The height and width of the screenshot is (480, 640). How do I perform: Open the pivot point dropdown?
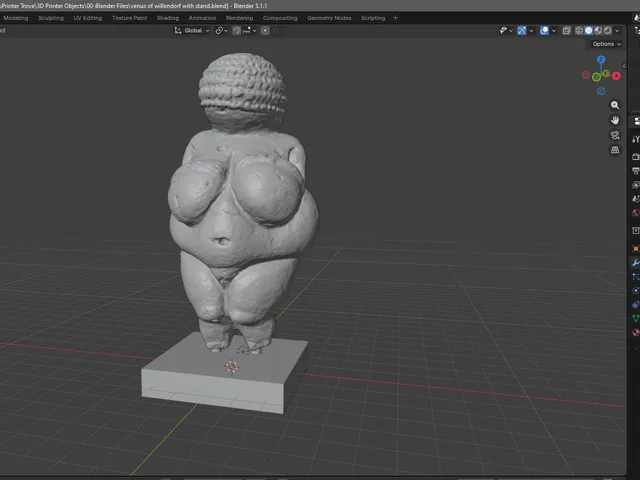pyautogui.click(x=222, y=31)
